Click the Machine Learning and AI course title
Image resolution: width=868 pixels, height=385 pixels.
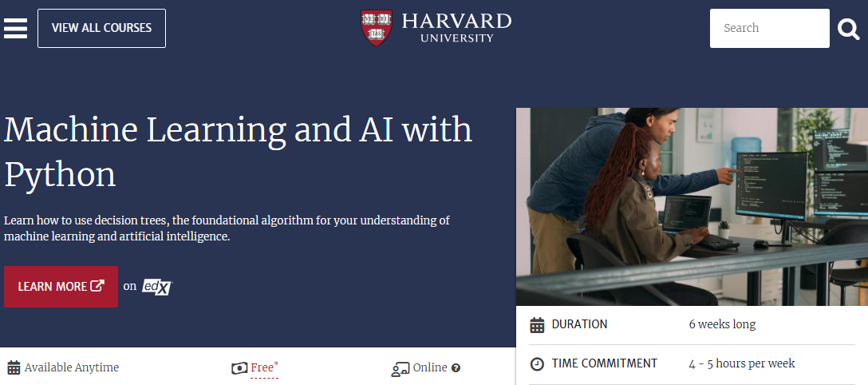click(x=238, y=152)
